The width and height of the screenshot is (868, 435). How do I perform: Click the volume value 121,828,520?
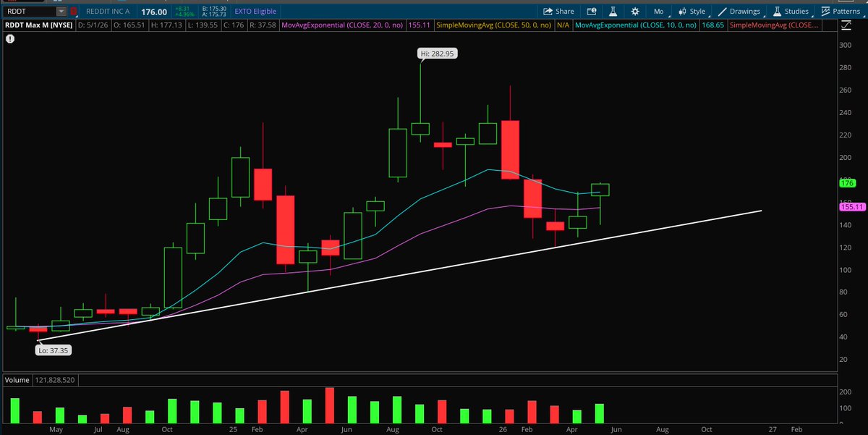[54, 379]
